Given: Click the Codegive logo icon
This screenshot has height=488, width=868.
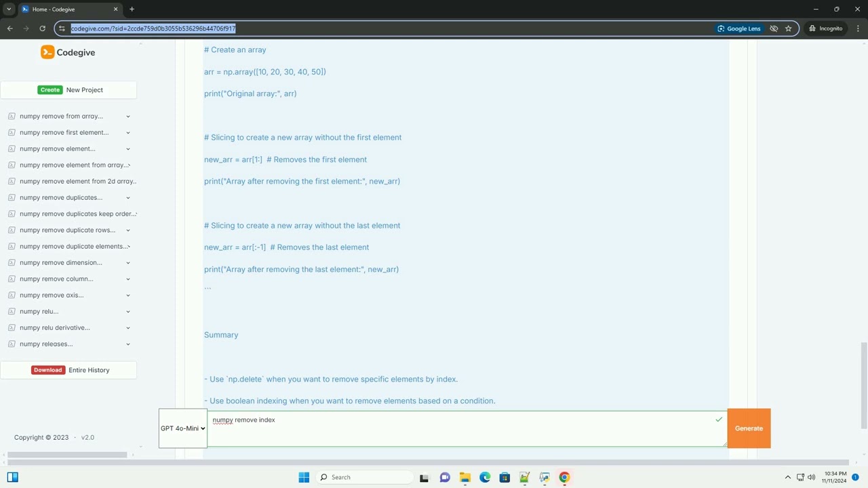Looking at the screenshot, I should click(x=47, y=52).
